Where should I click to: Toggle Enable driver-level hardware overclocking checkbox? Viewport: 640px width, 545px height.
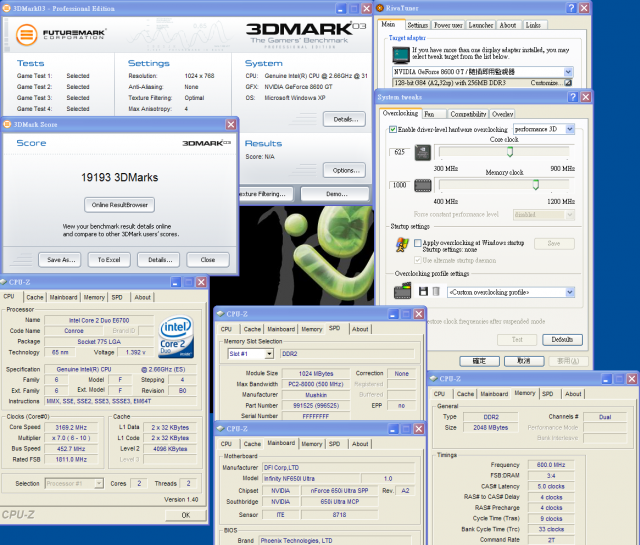(x=393, y=129)
